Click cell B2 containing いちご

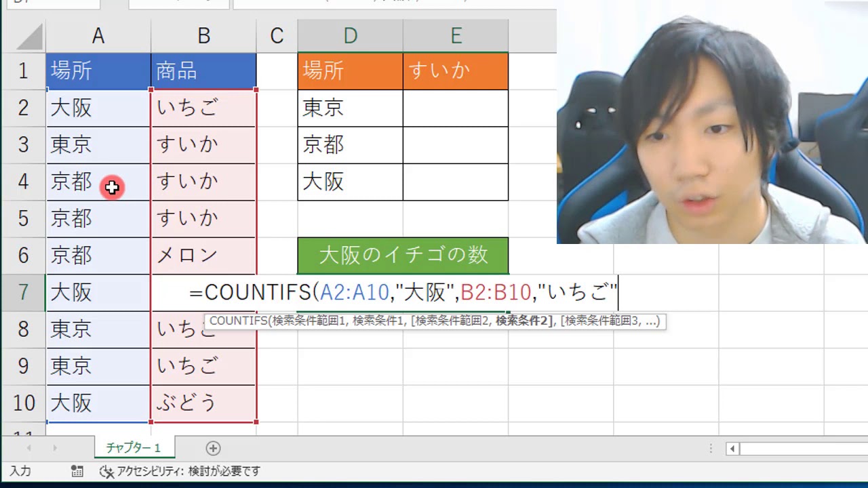click(x=203, y=108)
